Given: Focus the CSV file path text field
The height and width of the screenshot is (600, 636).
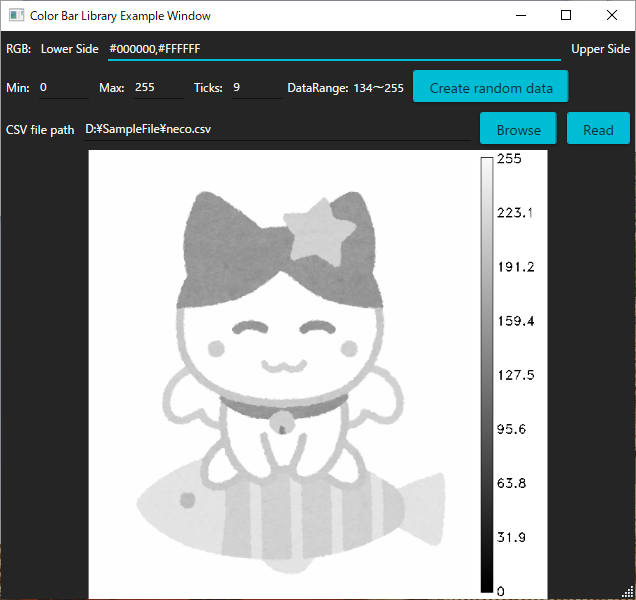Looking at the screenshot, I should point(277,130).
